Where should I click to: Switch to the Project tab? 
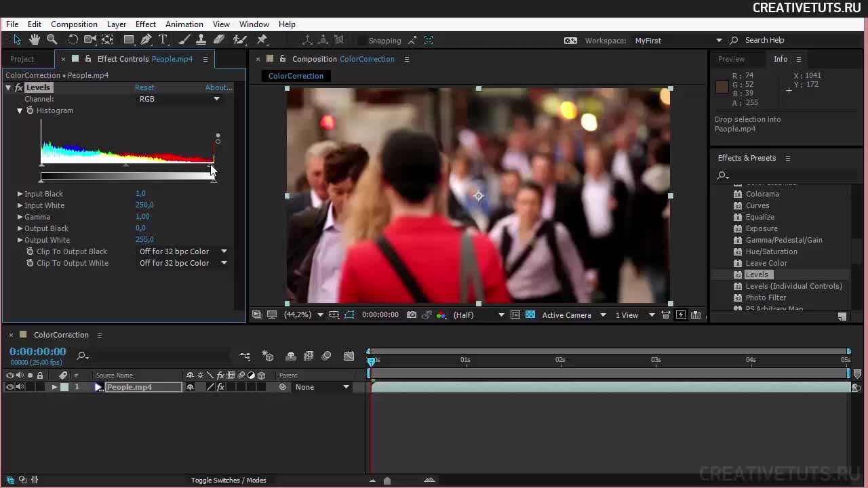click(22, 59)
